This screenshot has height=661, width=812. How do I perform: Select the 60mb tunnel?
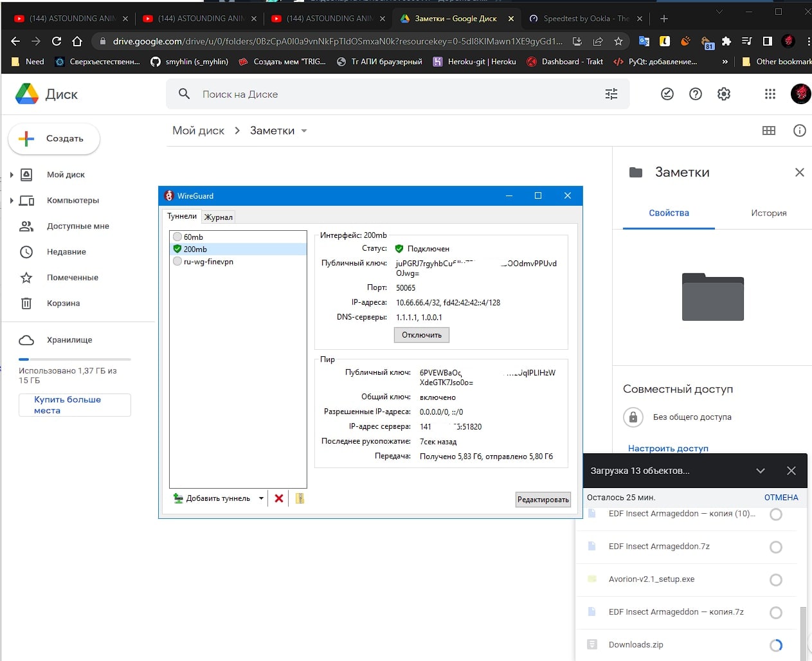click(x=194, y=237)
